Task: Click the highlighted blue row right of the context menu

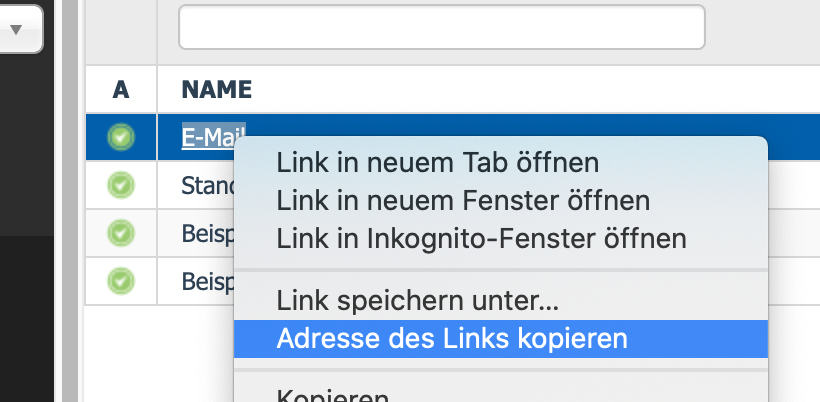Action: tap(792, 137)
